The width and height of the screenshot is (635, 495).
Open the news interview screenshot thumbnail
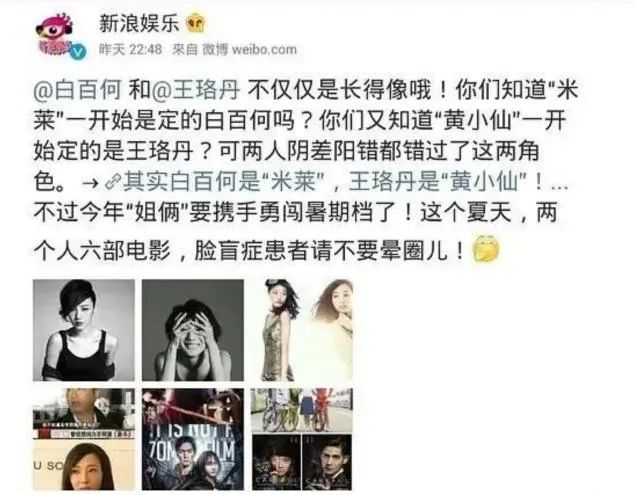coord(84,439)
